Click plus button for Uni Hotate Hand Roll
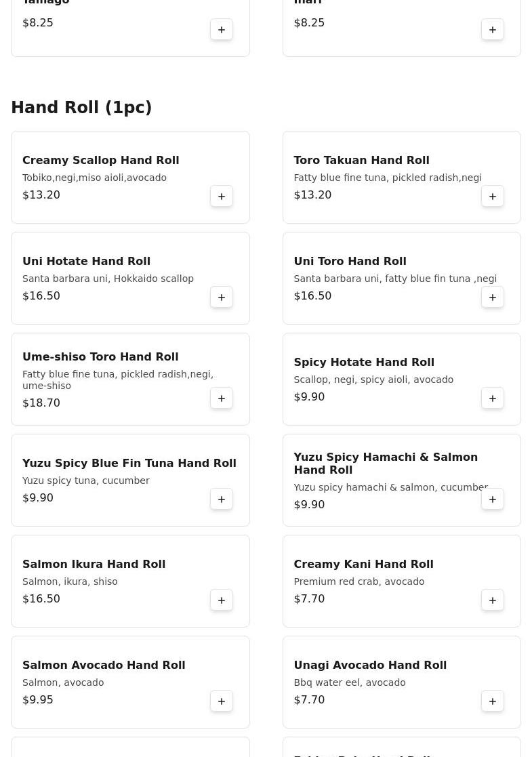 tap(222, 298)
